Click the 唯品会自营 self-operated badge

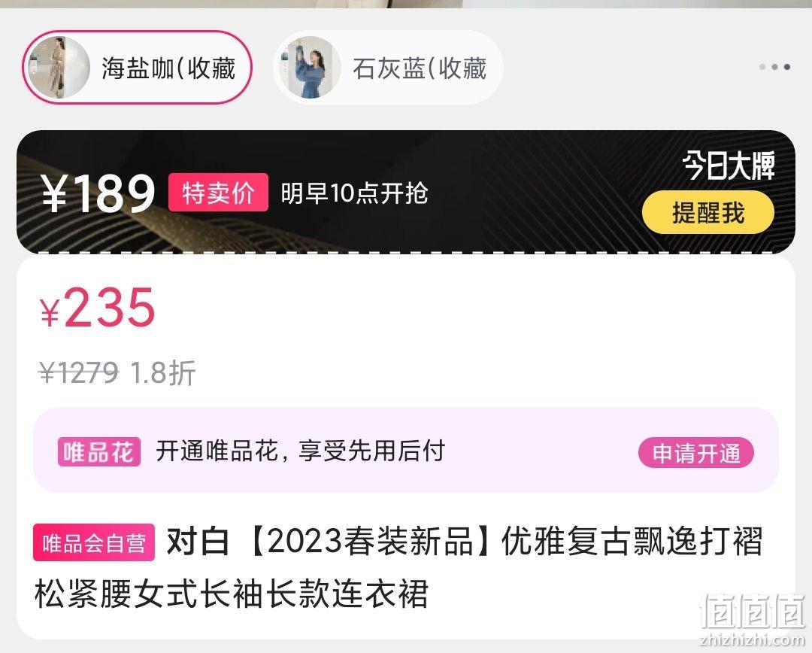point(94,542)
